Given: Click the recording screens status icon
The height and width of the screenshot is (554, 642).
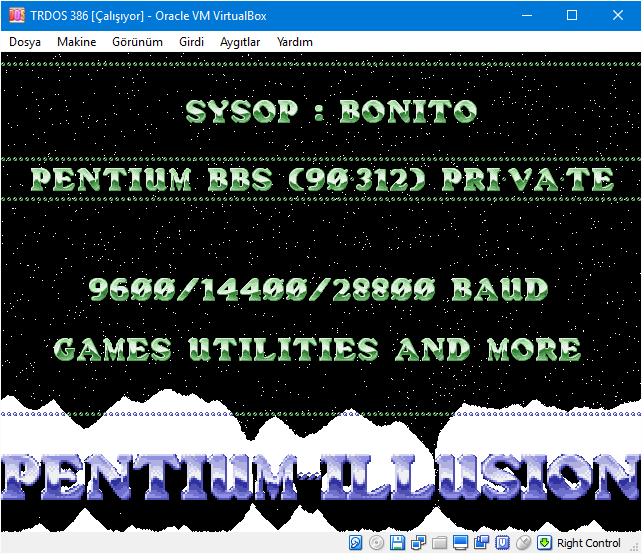Looking at the screenshot, I should click(482, 543).
